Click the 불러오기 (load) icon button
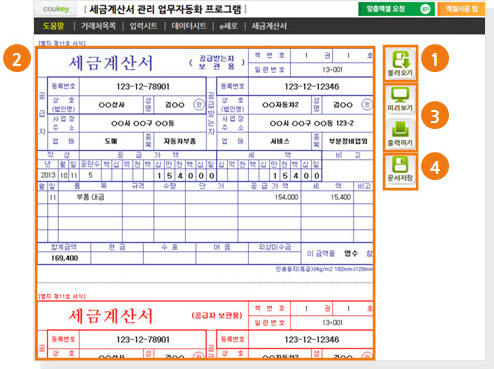The height and width of the screenshot is (369, 494). 400,63
